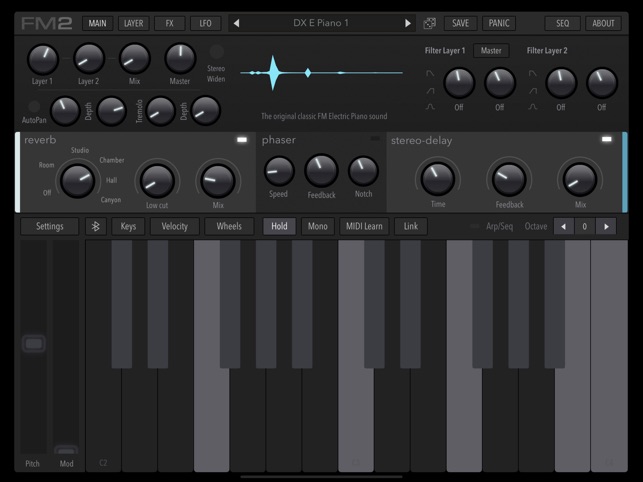Toggle the phaser effect on/off LED
The width and height of the screenshot is (643, 482).
(x=375, y=139)
